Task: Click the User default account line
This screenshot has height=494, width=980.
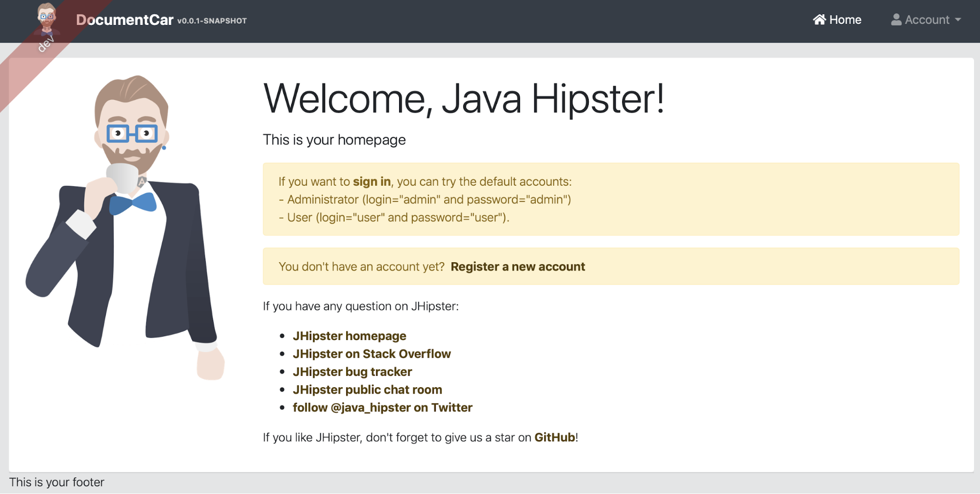Action: point(394,218)
